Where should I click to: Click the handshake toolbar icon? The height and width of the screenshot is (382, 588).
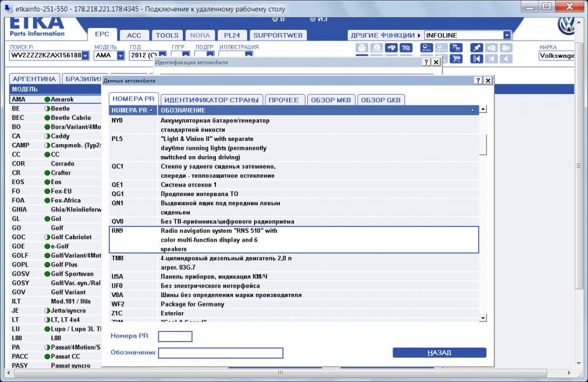coord(391,48)
